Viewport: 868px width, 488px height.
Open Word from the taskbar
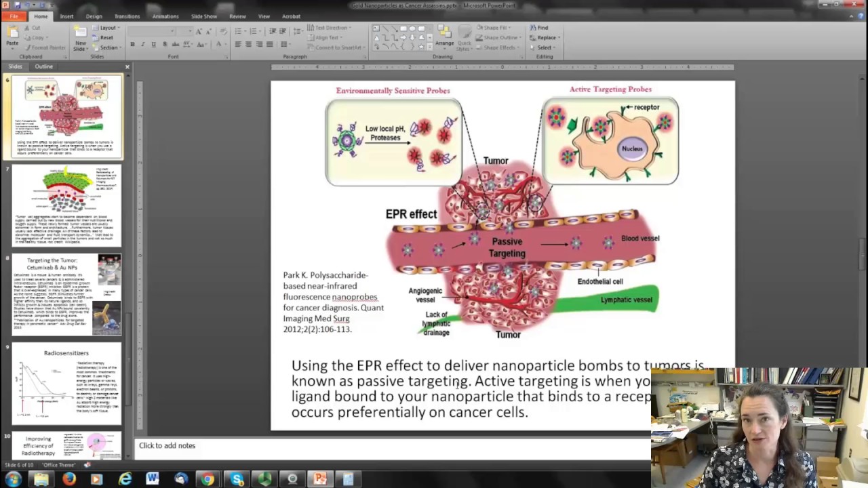(x=153, y=480)
